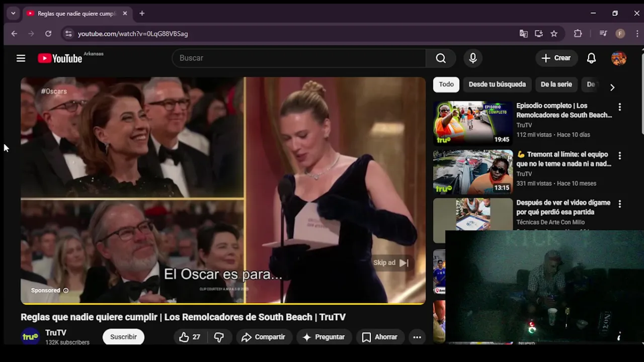
Task: Click the TruTV channel under Episodio completo
Action: [x=524, y=125]
